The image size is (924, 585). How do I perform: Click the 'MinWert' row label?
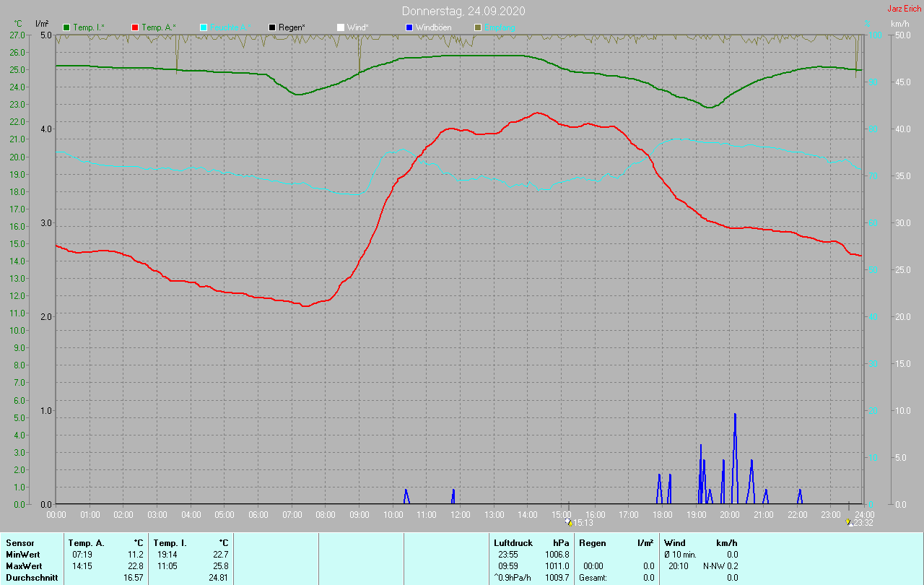pos(22,555)
